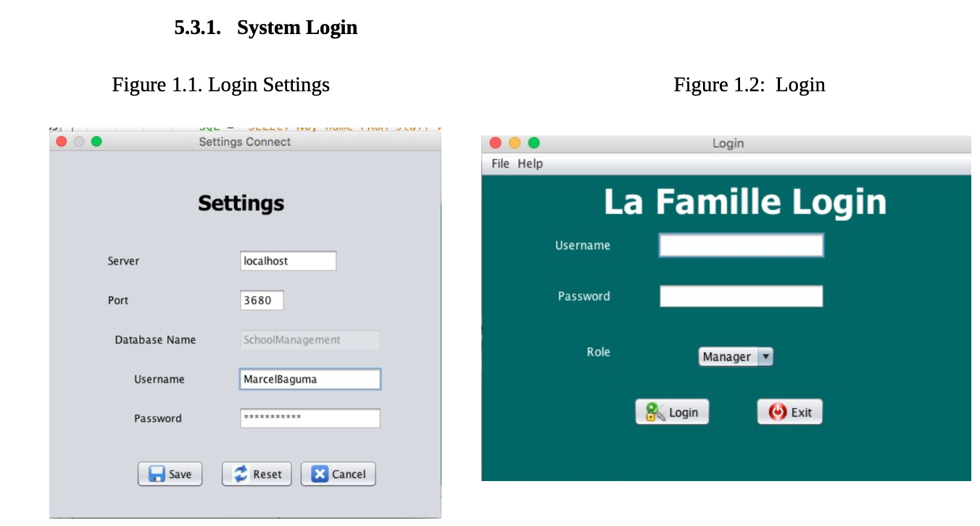980x526 pixels.
Task: Click the Reset arrows icon
Action: coord(241,474)
